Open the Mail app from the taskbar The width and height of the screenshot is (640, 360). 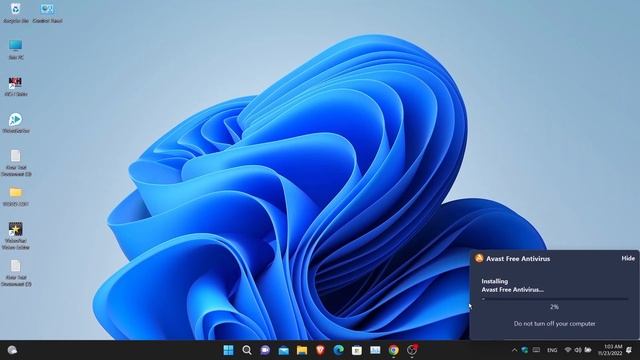(284, 350)
